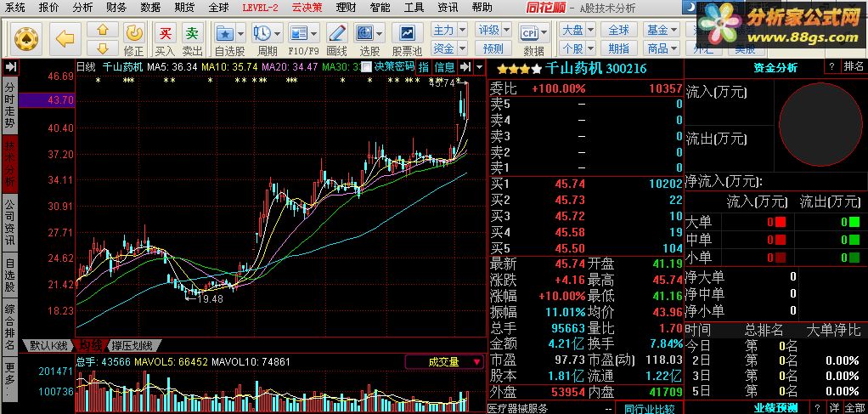Open the 帮助 menu
The height and width of the screenshot is (414, 868).
pos(482,7)
